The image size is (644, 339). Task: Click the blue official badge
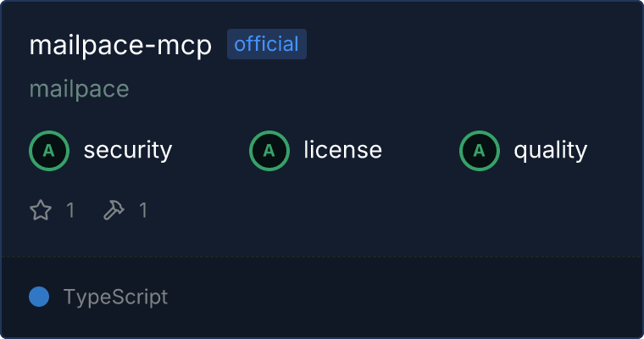[267, 44]
